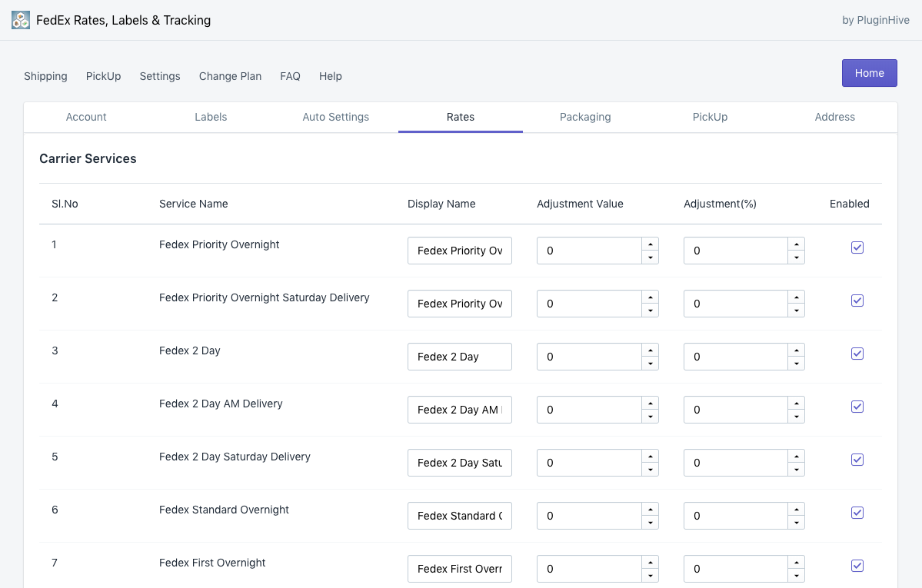Increase Adjustment(%) for Fedex First Overnight
The height and width of the screenshot is (588, 922).
point(796,562)
